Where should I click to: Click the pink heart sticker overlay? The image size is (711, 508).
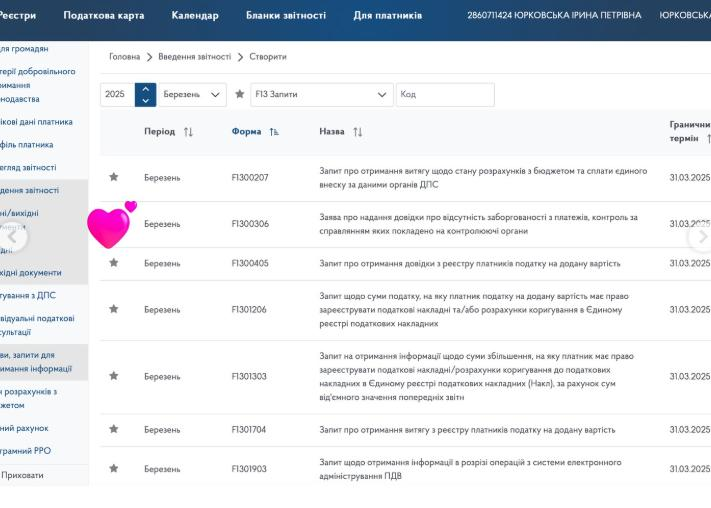[111, 225]
